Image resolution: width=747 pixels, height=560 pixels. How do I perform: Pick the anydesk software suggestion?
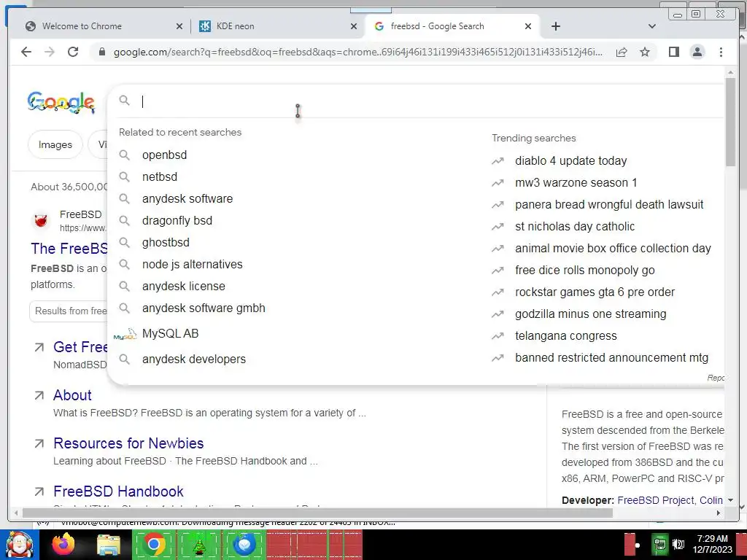187,198
